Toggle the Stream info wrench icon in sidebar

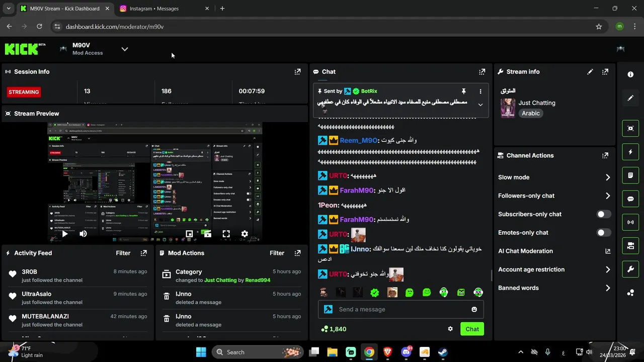pyautogui.click(x=630, y=269)
